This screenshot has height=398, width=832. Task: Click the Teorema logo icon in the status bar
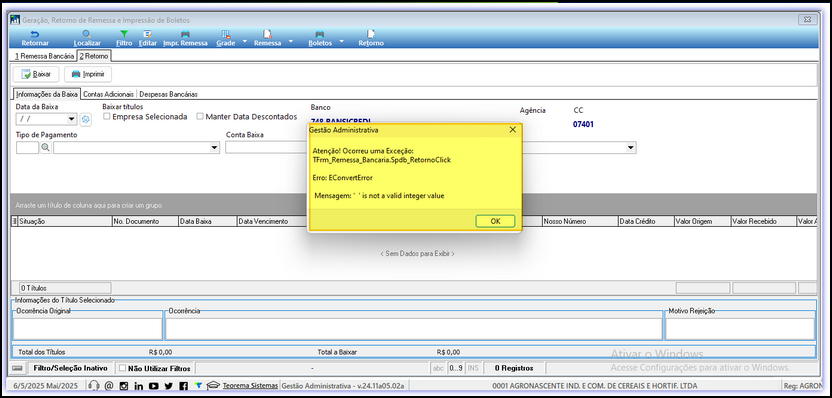(x=198, y=385)
